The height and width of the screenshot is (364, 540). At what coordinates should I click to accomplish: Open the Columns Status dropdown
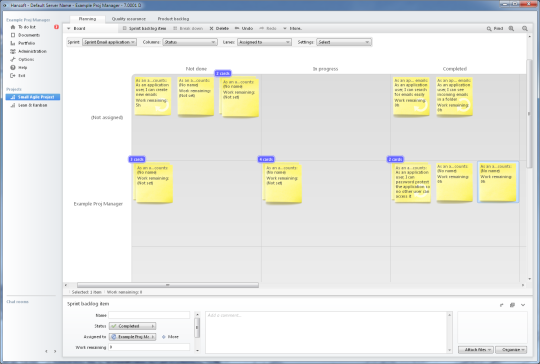pyautogui.click(x=190, y=42)
